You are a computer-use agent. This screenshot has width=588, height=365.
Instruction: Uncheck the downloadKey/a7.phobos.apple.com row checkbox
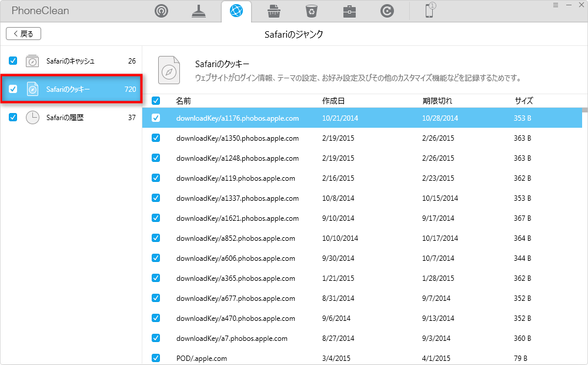[156, 338]
